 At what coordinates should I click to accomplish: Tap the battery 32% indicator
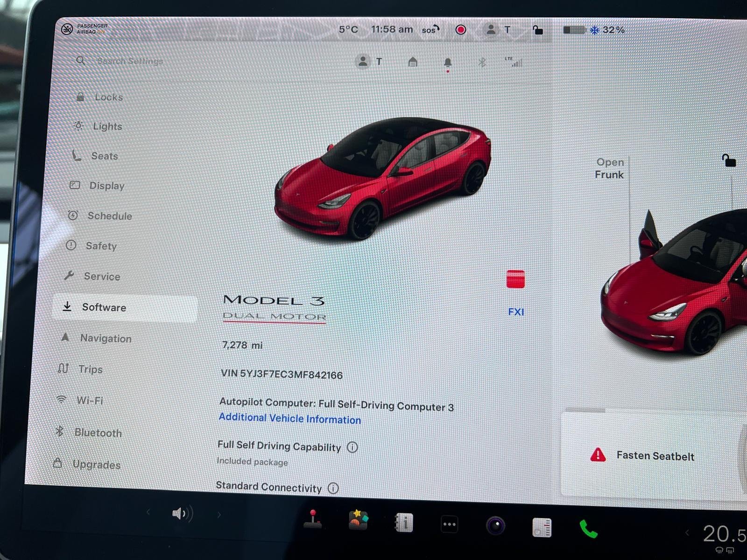(x=593, y=30)
